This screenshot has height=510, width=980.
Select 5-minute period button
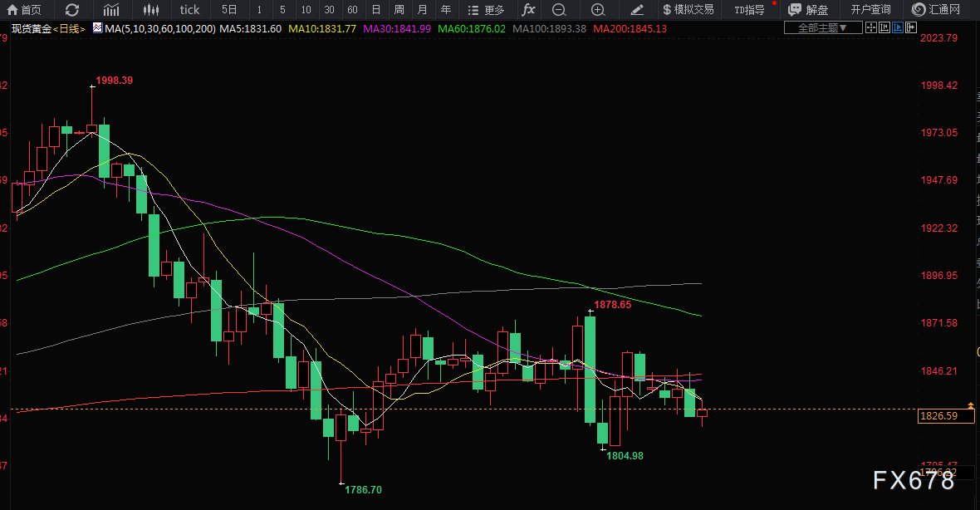pos(282,9)
